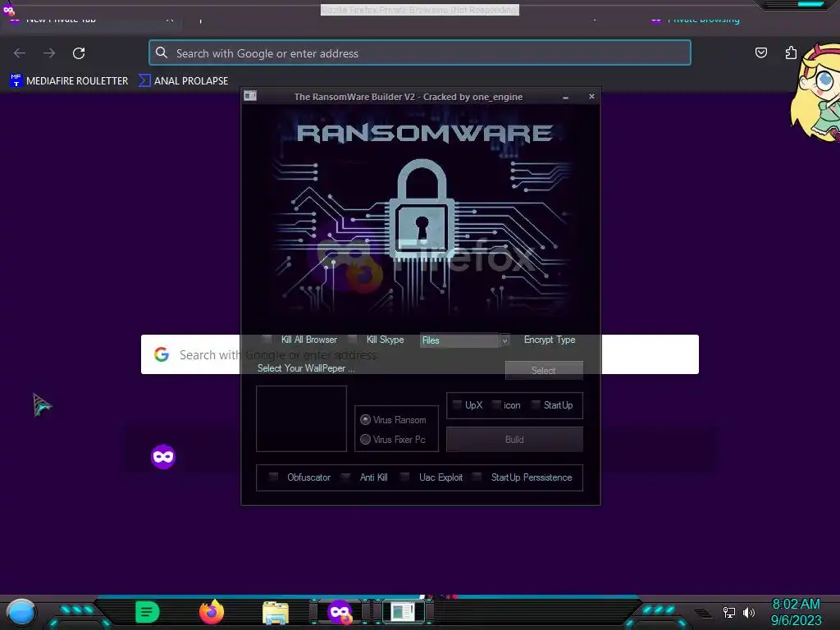Enable the Anti Kill checkbox
Screen dimensions: 840x630
tap(345, 477)
